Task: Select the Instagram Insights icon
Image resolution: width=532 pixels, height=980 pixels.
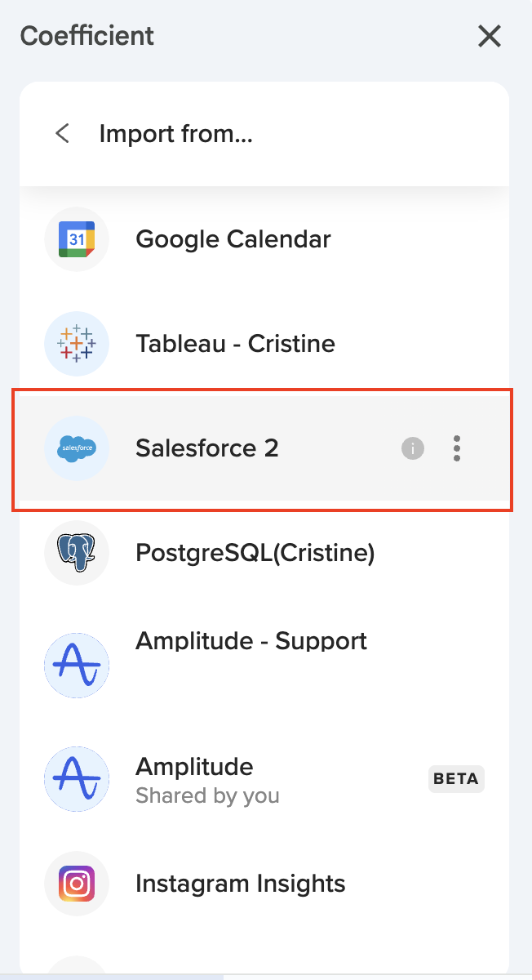Action: [76, 883]
